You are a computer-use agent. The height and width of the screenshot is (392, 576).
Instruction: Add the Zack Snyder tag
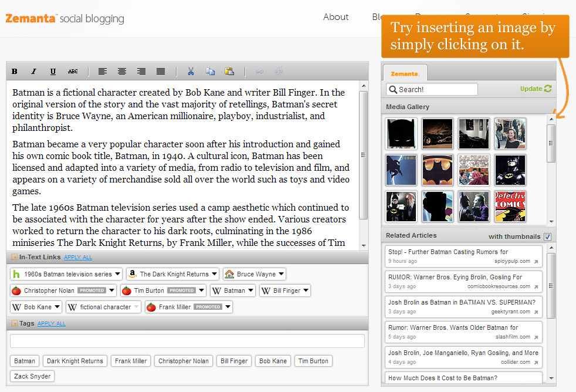coord(32,376)
